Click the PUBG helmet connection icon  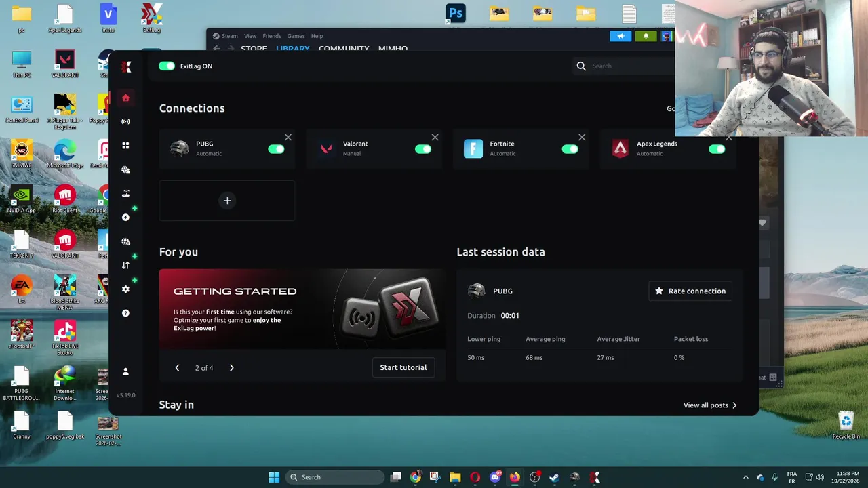pyautogui.click(x=180, y=148)
